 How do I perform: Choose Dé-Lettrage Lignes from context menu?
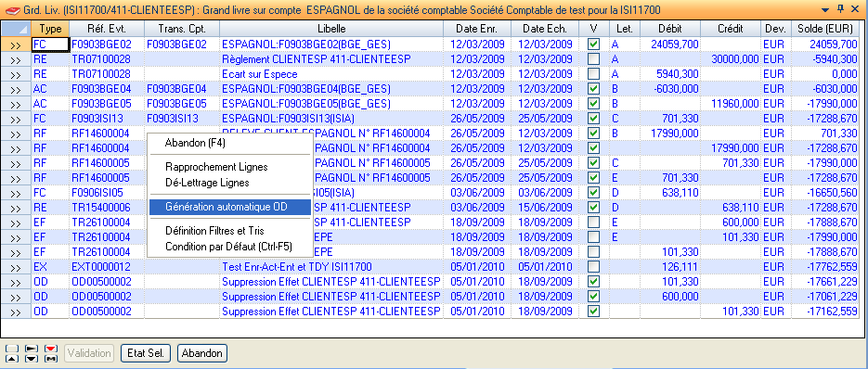pyautogui.click(x=208, y=182)
